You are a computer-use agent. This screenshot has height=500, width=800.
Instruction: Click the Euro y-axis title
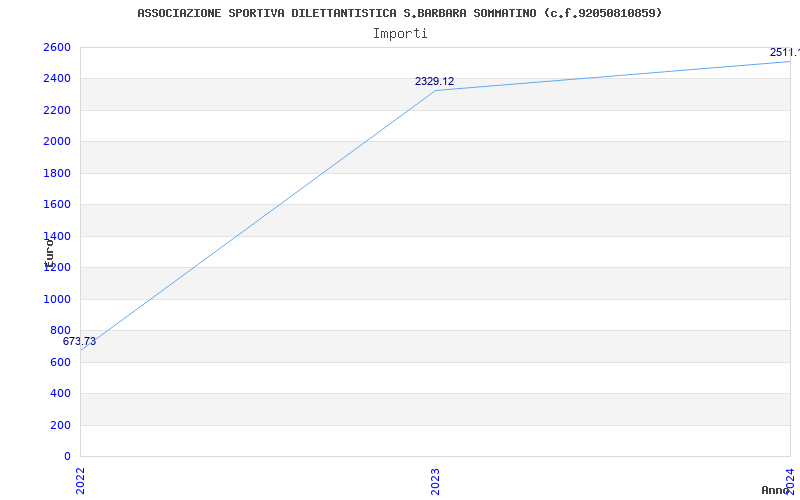tap(49, 254)
